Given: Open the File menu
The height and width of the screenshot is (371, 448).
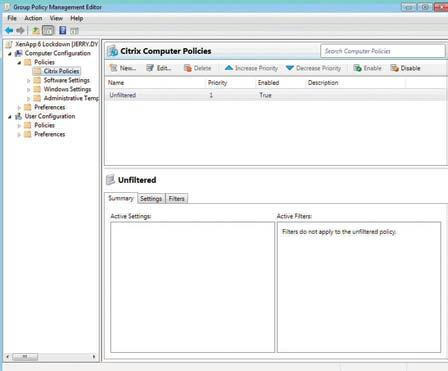Looking at the screenshot, I should [12, 18].
